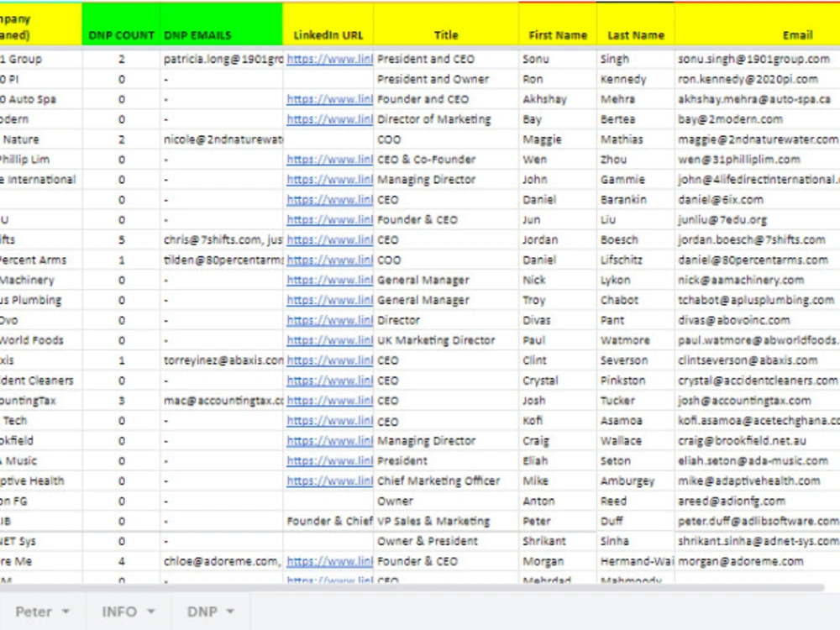The height and width of the screenshot is (630, 840).
Task: Select last name cell Pant
Action: (635, 320)
